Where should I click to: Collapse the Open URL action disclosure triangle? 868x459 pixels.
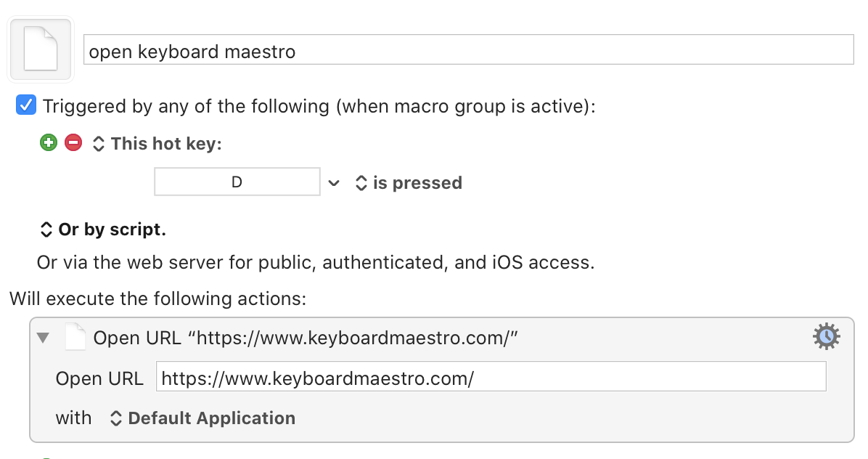coord(43,337)
